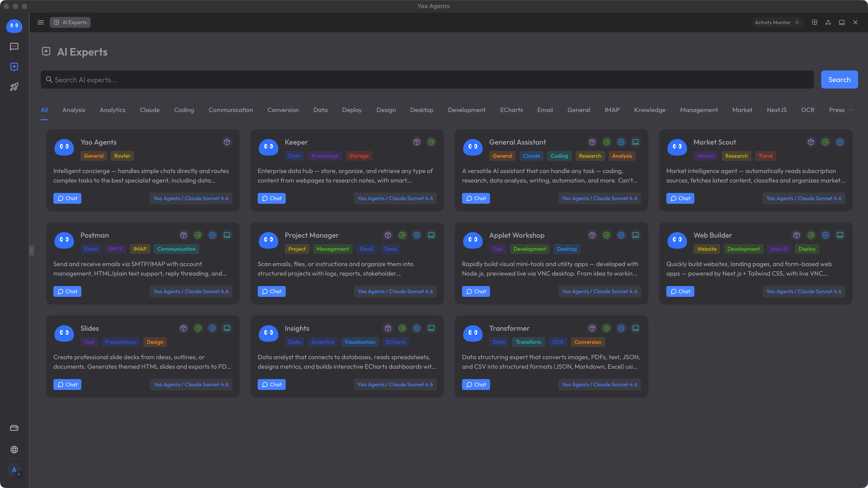Viewport: 868px width, 488px height.
Task: Start a Chat with Market Scout
Action: point(680,198)
